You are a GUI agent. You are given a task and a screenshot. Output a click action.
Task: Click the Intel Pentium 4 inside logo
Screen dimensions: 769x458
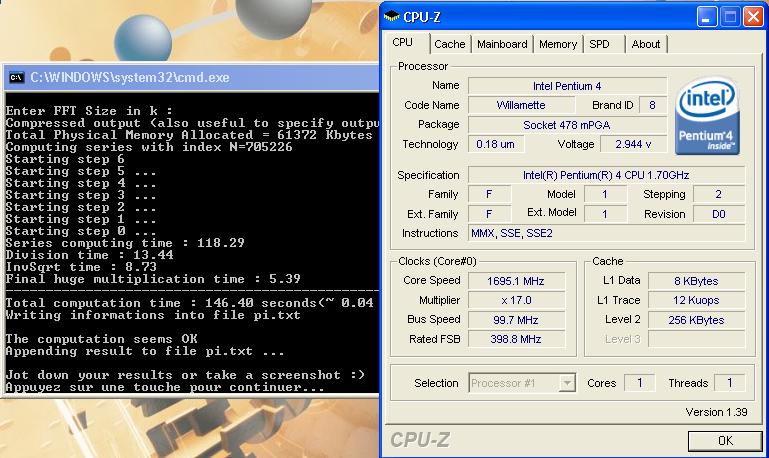[707, 116]
